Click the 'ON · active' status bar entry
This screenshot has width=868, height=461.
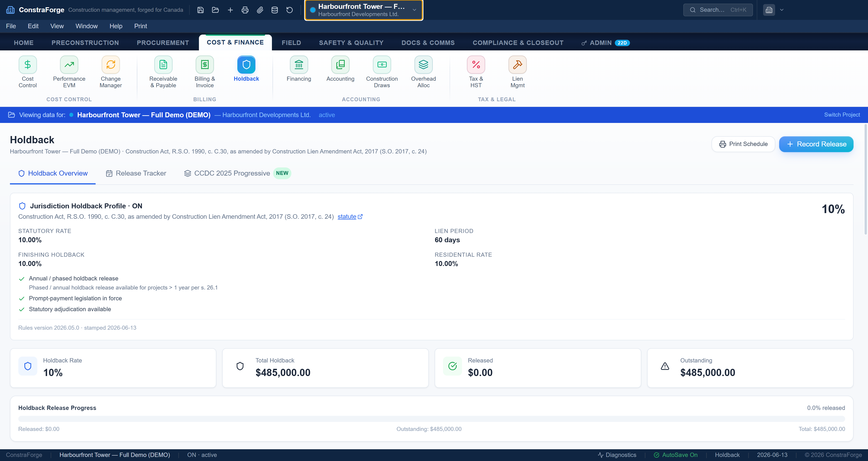tap(202, 455)
